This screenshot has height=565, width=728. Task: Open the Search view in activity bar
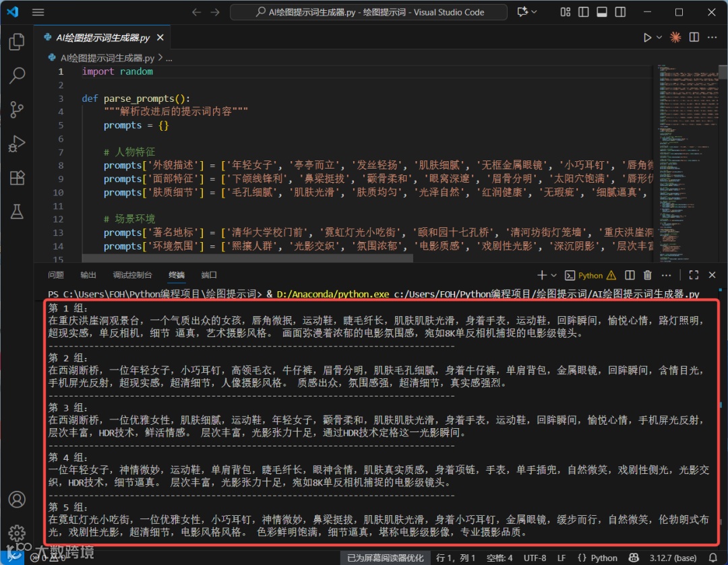point(17,76)
